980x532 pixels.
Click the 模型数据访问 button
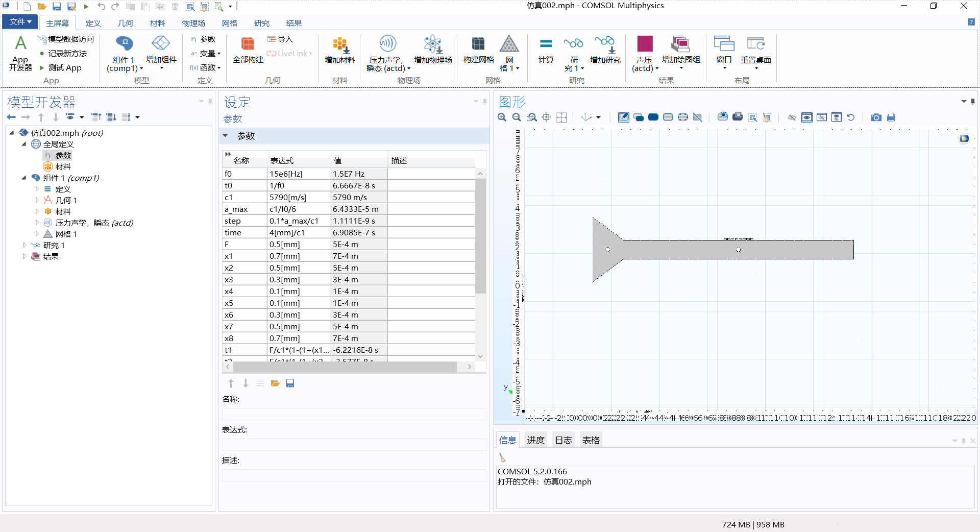tap(70, 39)
